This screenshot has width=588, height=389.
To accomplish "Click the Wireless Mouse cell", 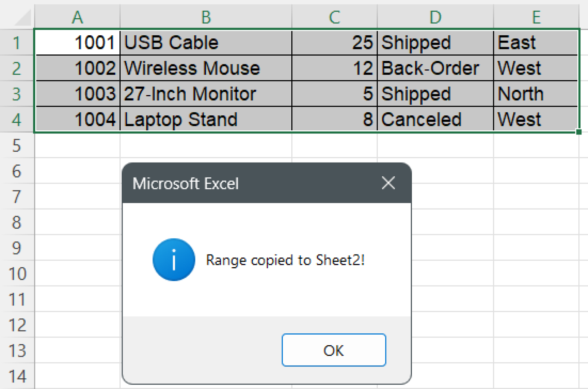I will click(x=206, y=68).
